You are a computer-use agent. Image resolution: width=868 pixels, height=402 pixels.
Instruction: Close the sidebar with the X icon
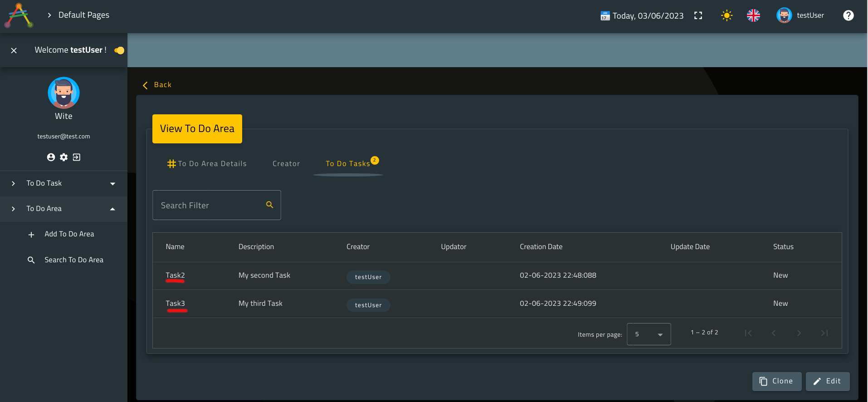tap(14, 50)
